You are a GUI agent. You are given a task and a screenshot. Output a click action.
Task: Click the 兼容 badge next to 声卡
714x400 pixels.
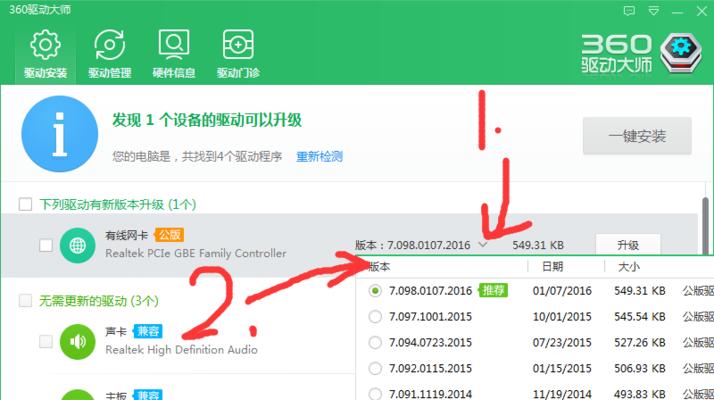pyautogui.click(x=148, y=331)
